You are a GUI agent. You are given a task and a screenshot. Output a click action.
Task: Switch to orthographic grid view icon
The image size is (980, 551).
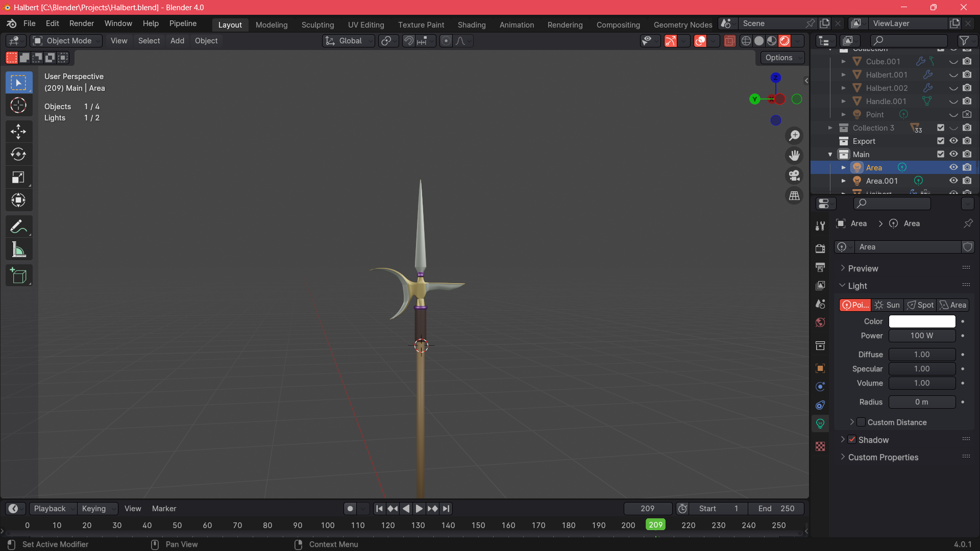[x=794, y=196]
